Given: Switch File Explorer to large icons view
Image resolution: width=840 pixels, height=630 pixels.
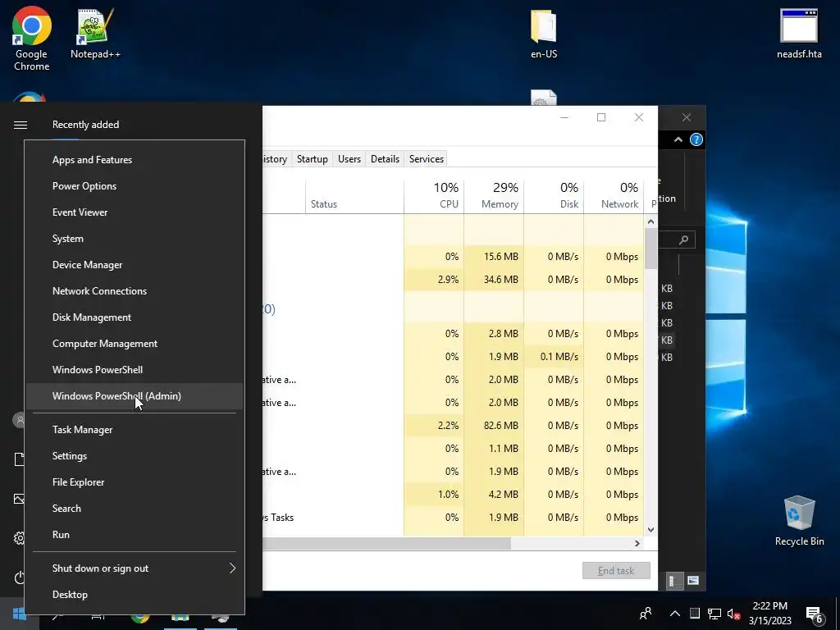Looking at the screenshot, I should (x=693, y=581).
